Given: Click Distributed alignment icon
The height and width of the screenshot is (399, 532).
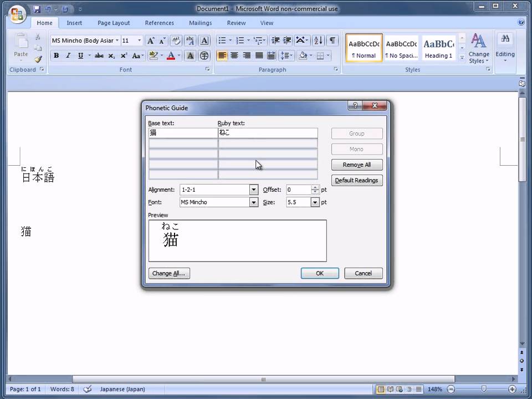Looking at the screenshot, I should point(272,55).
